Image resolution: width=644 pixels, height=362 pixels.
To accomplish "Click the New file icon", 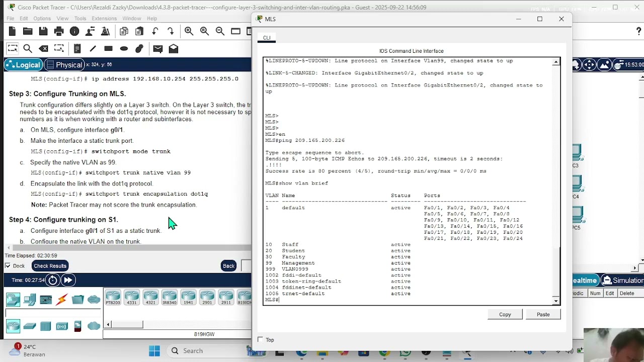I will click(12, 31).
